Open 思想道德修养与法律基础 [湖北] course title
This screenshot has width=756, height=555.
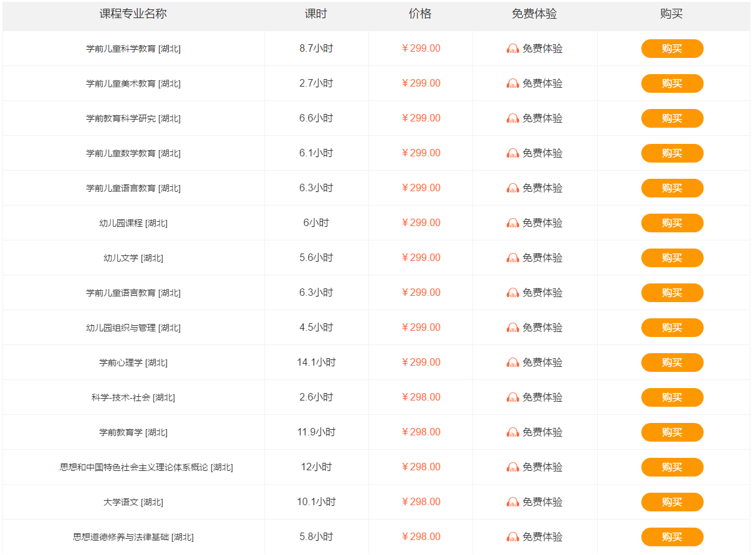click(x=133, y=537)
